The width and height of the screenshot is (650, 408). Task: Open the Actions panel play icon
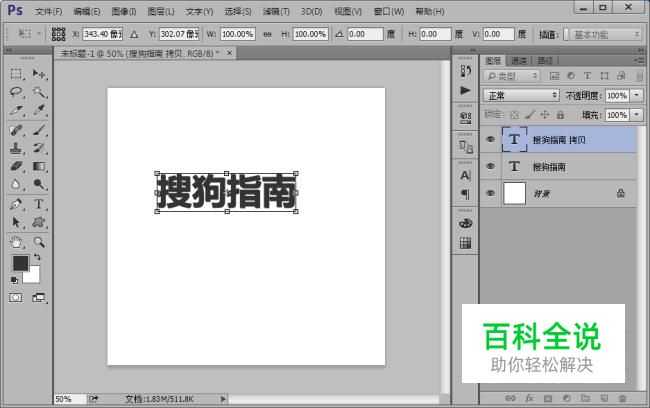pos(466,90)
